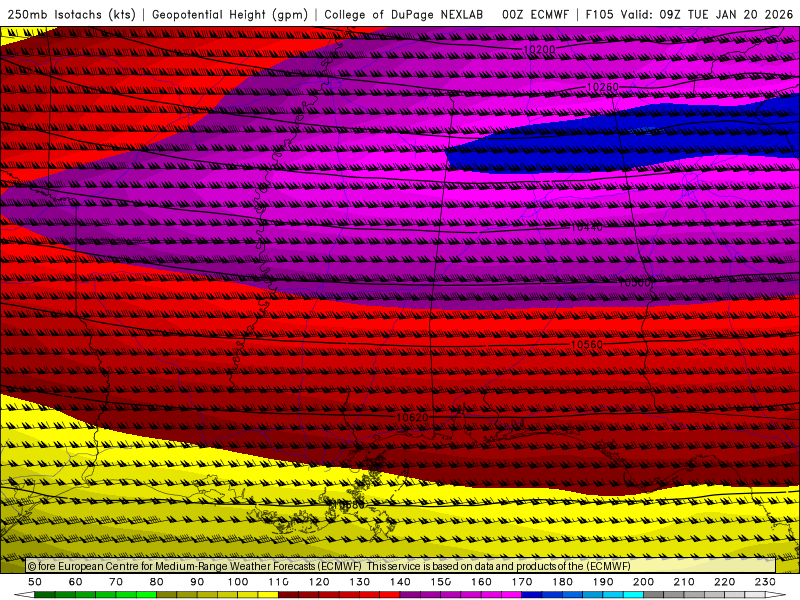Image resolution: width=800 pixels, height=600 pixels.
Task: Click the 200 value on the color scale
Action: click(643, 582)
